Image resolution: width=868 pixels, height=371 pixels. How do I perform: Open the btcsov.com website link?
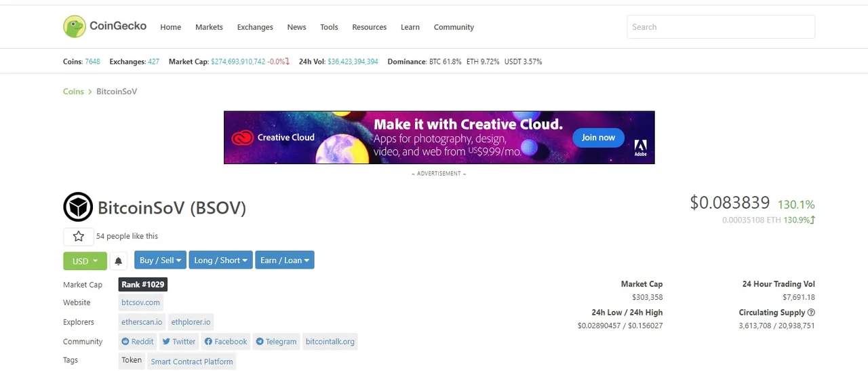pos(141,302)
